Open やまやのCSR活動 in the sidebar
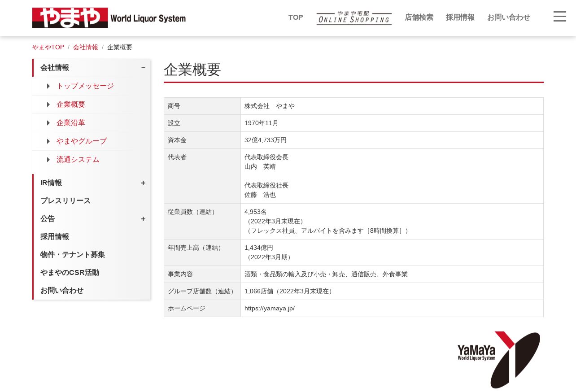This screenshot has width=576, height=392. coord(70,273)
